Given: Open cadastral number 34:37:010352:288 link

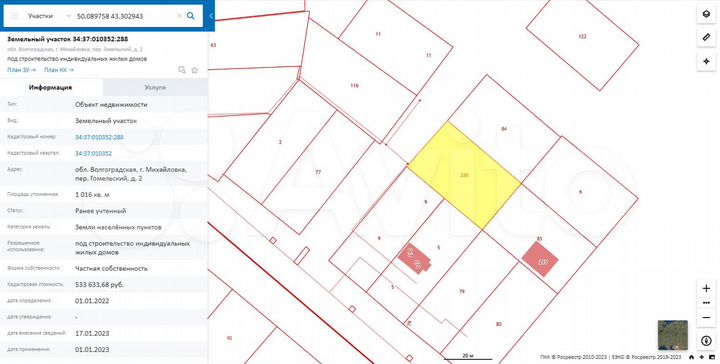Looking at the screenshot, I should tap(99, 137).
